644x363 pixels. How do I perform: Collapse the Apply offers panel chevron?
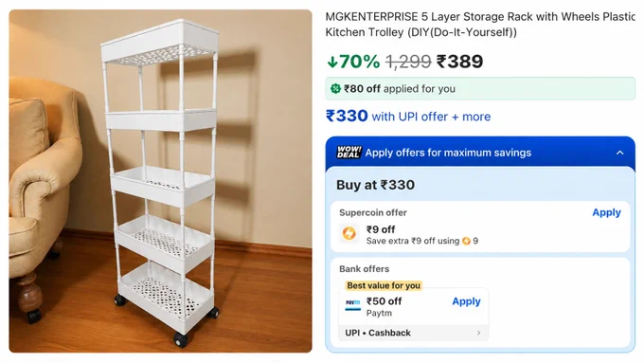[x=619, y=153]
